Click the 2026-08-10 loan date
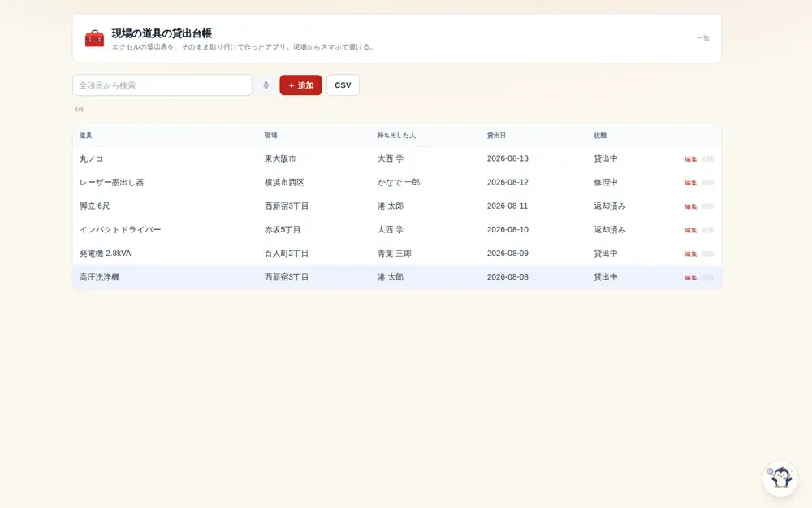This screenshot has height=508, width=812. [x=508, y=230]
